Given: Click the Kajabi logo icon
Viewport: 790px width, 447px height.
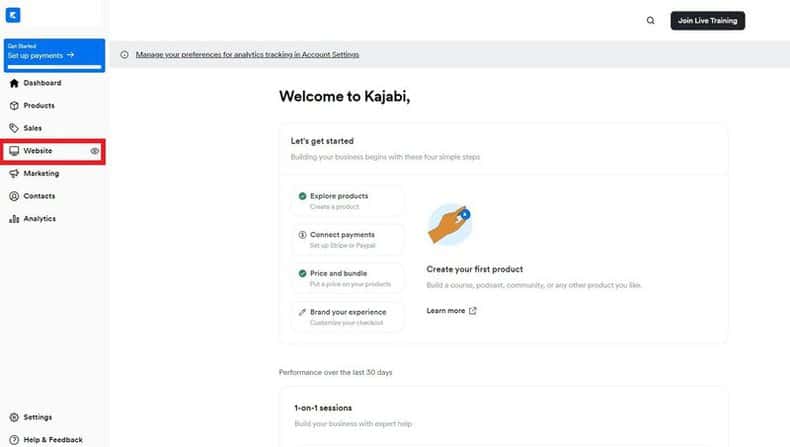Looking at the screenshot, I should coord(13,15).
